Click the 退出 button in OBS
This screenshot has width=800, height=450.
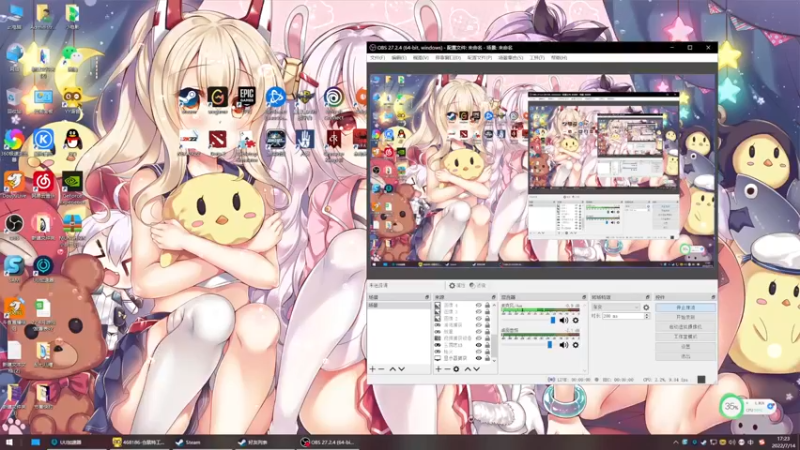click(686, 356)
